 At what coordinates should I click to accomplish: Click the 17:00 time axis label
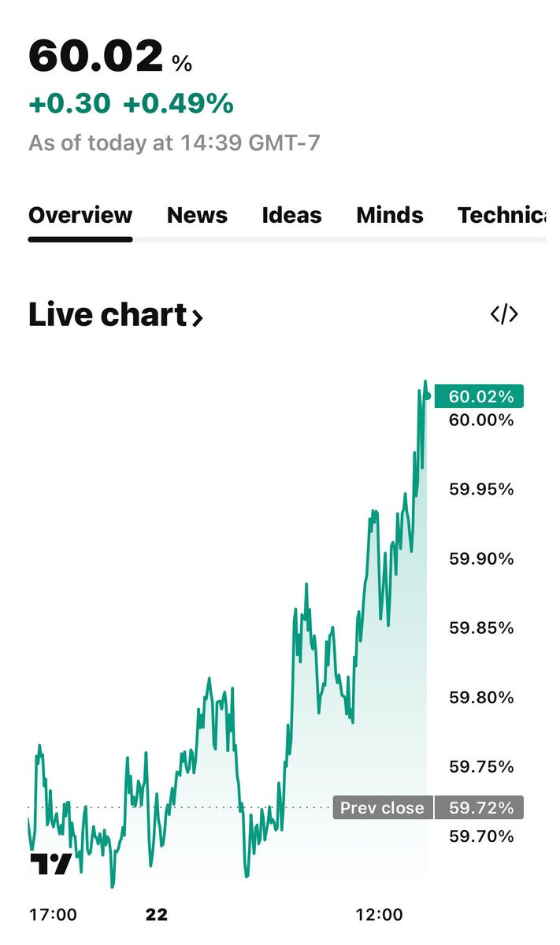pyautogui.click(x=53, y=914)
